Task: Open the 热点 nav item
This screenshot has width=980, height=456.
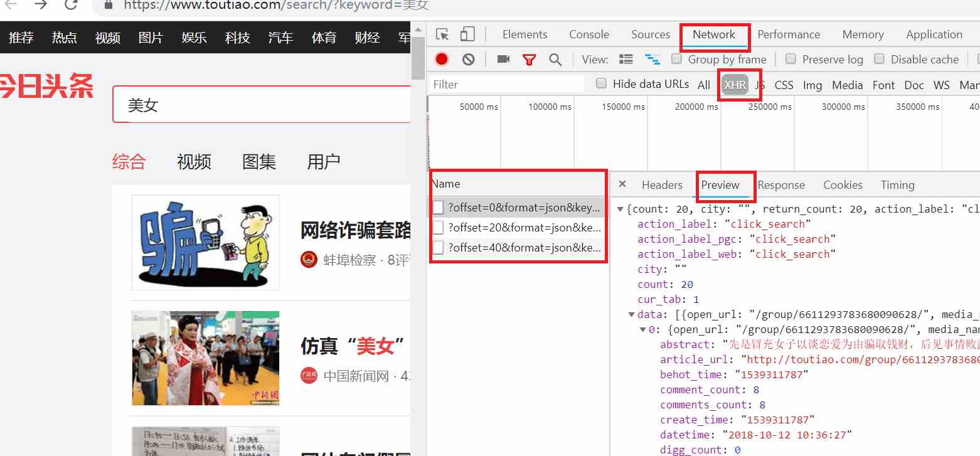Action: (x=65, y=38)
